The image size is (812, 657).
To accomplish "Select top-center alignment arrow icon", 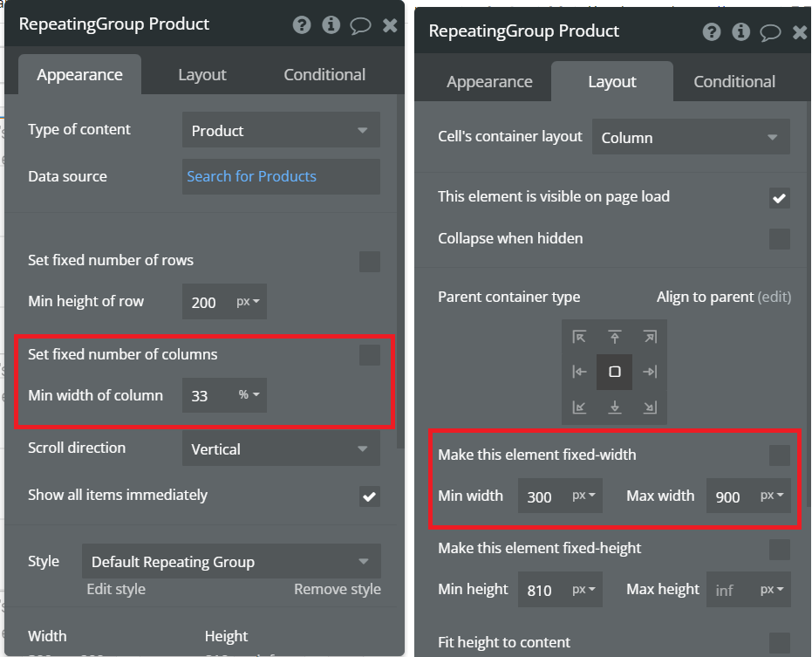I will [614, 337].
